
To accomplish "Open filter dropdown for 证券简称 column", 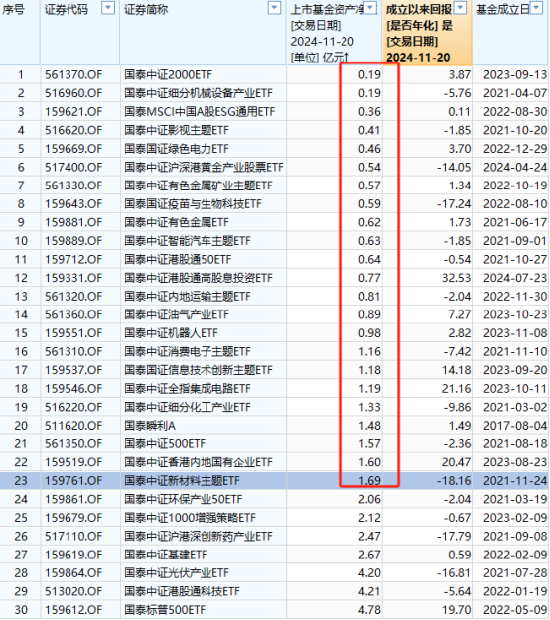I will click(x=274, y=8).
